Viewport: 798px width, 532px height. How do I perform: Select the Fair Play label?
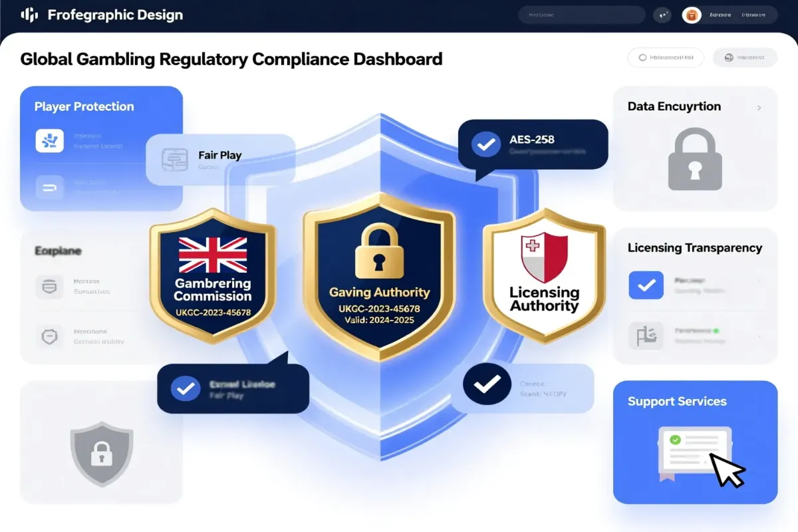[x=220, y=155]
